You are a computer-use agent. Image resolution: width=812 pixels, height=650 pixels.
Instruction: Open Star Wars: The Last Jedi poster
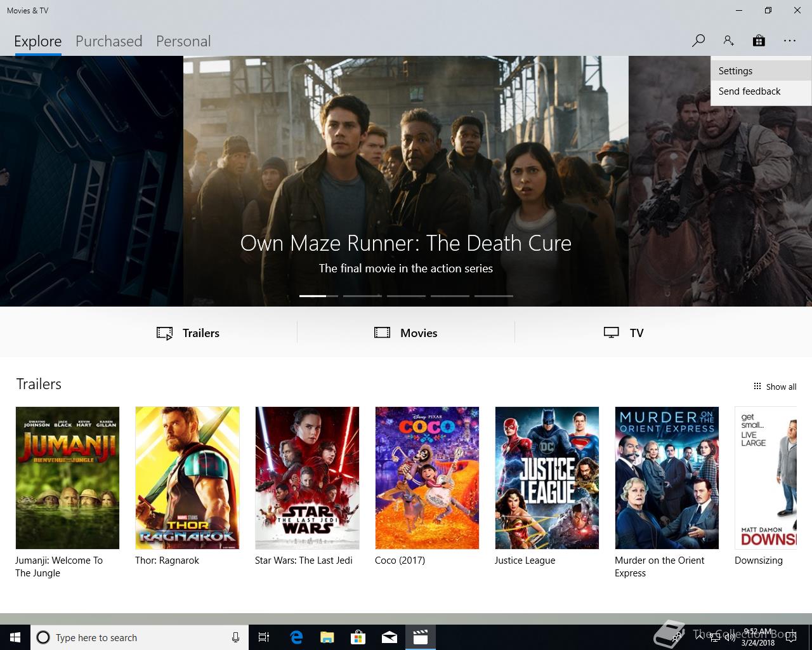point(307,478)
